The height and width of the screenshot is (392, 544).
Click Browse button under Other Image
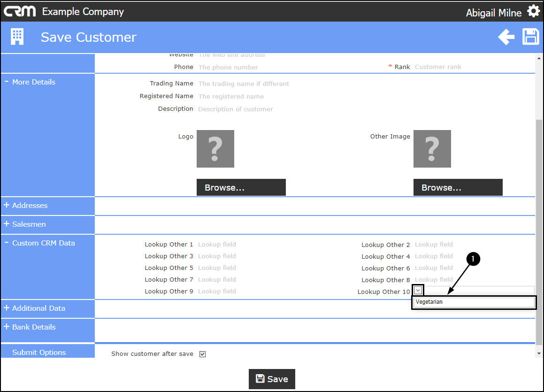[x=458, y=187]
